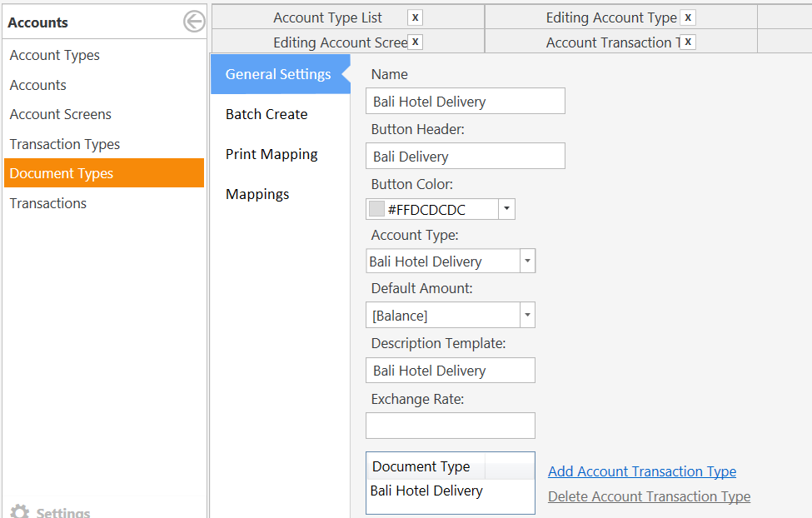Open the Print Mapping section

271,154
